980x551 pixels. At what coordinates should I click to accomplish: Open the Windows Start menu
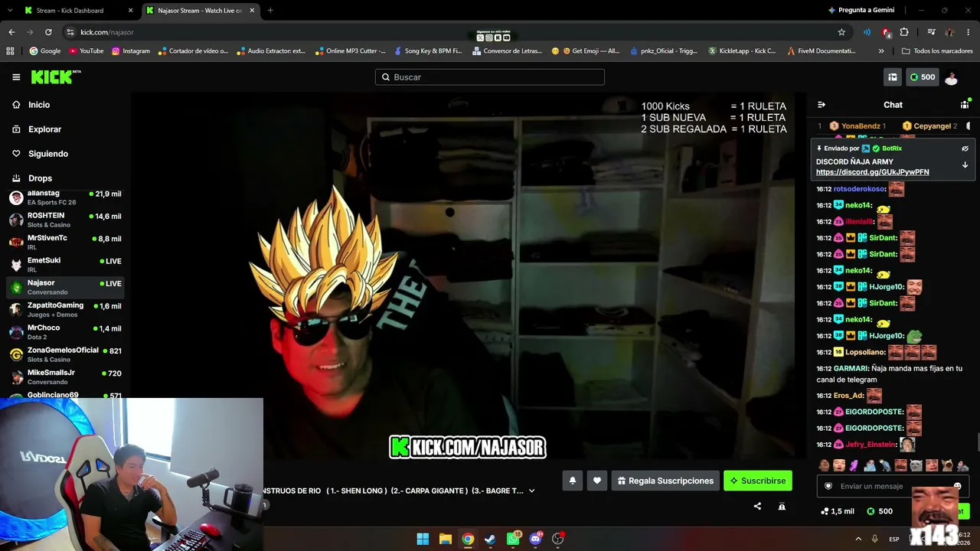click(423, 539)
